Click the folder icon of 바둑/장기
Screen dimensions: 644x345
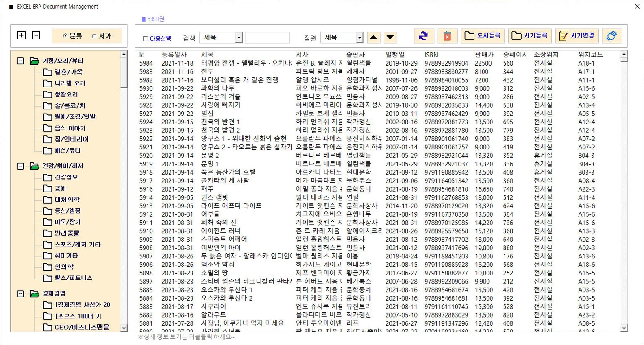pyautogui.click(x=48, y=222)
